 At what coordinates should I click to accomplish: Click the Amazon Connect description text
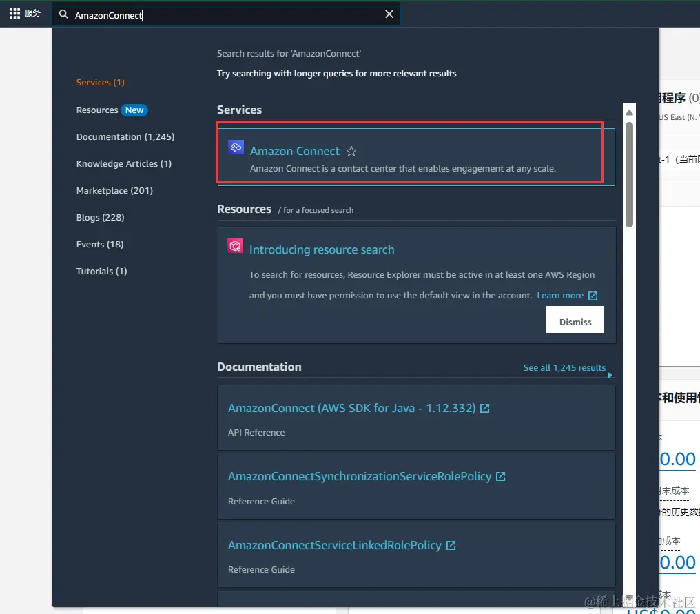point(402,169)
